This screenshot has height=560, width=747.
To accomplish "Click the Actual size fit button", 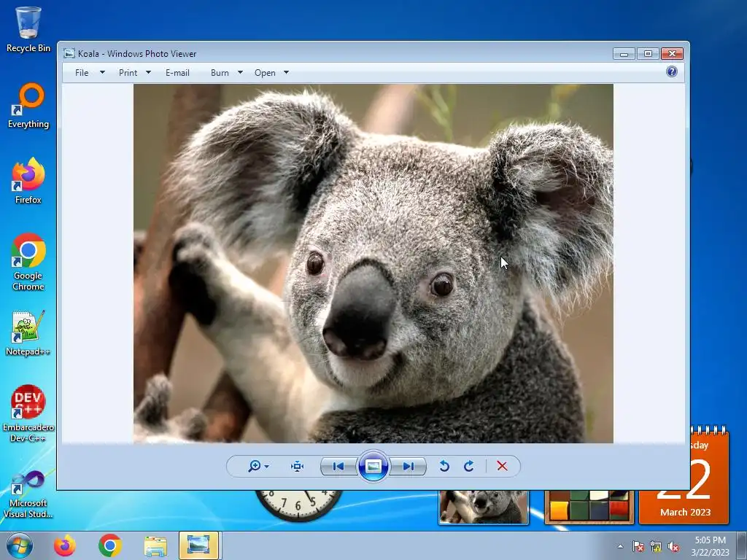I will click(297, 467).
